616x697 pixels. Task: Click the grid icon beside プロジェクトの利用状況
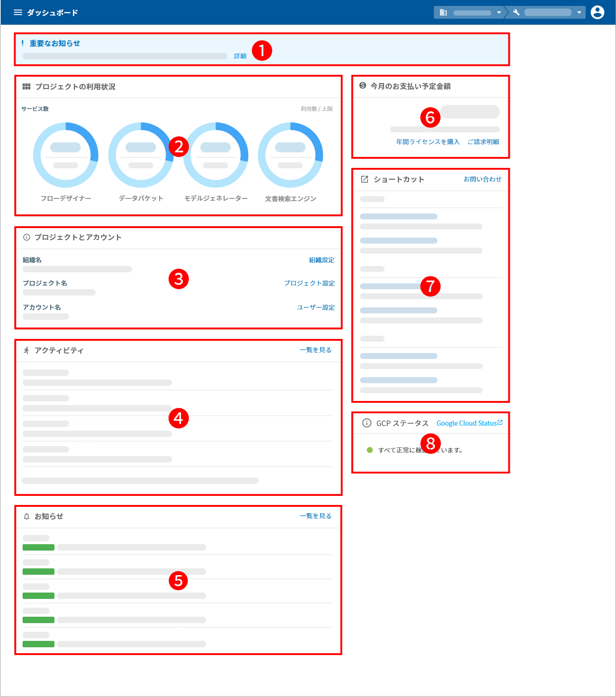point(26,87)
